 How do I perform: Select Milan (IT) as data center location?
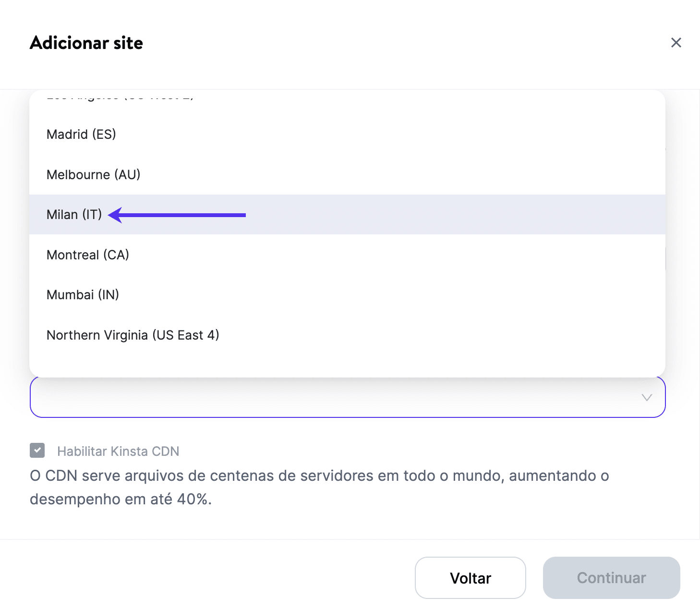click(74, 214)
